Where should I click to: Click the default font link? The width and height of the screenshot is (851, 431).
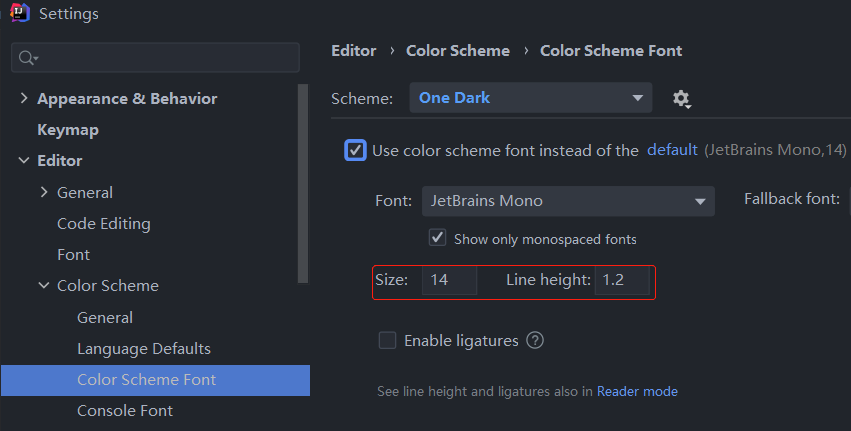[x=672, y=150]
